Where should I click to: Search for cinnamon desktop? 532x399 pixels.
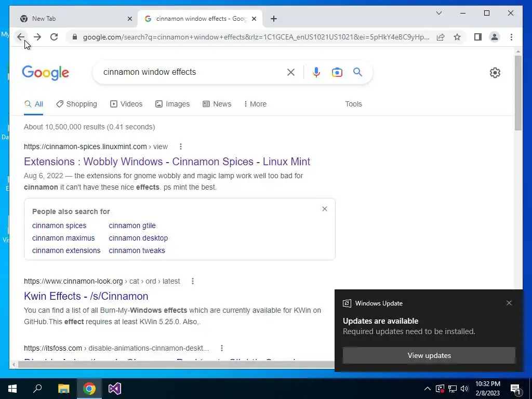point(138,238)
